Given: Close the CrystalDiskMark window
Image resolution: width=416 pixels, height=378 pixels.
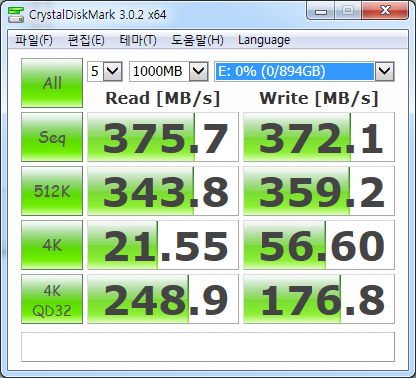Looking at the screenshot, I should pyautogui.click(x=385, y=11).
